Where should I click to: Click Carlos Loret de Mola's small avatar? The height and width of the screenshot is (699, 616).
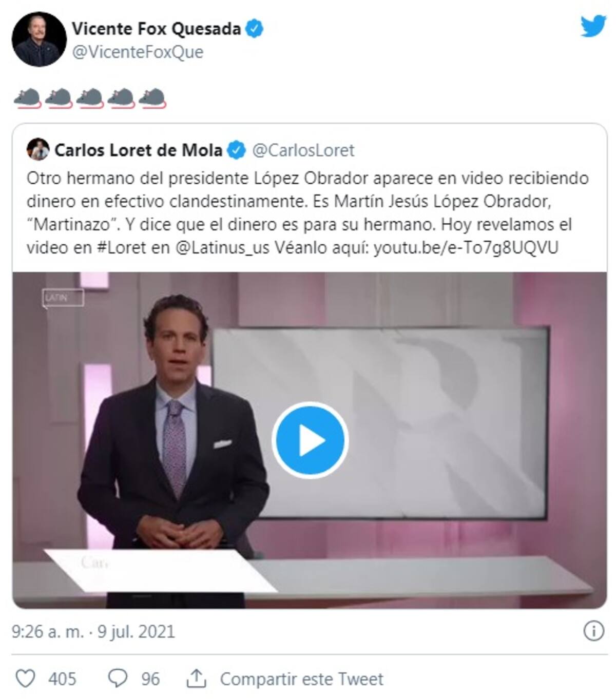[37, 150]
